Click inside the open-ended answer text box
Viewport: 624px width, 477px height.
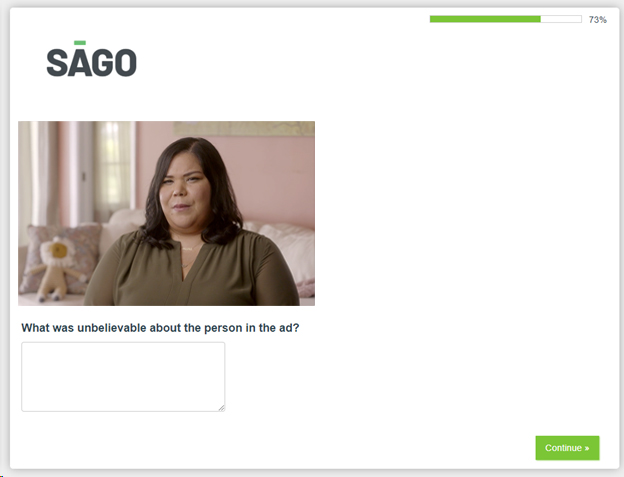123,377
